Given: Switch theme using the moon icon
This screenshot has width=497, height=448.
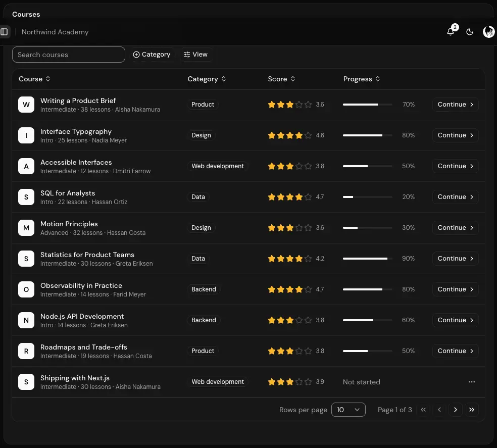Looking at the screenshot, I should pyautogui.click(x=470, y=32).
